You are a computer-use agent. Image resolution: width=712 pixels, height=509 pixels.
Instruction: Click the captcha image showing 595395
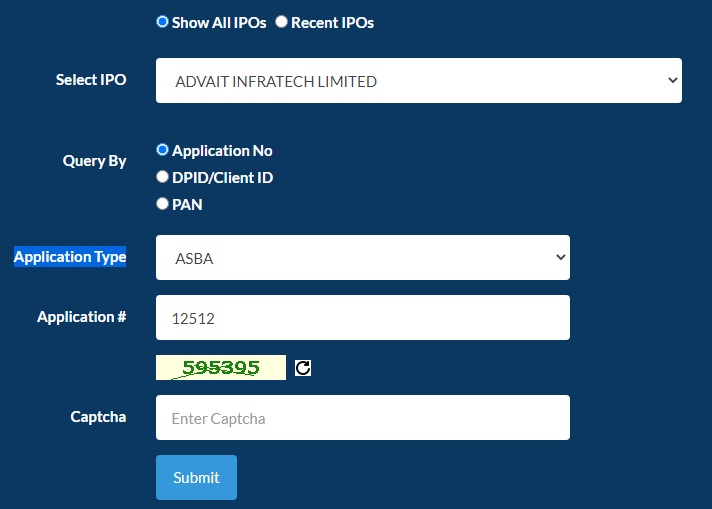(x=220, y=368)
